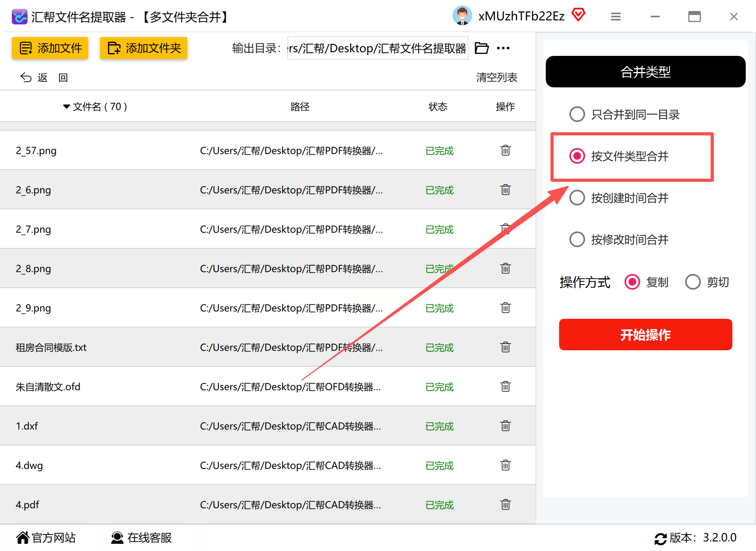Select 只合并到同一目录 radio option

click(577, 115)
